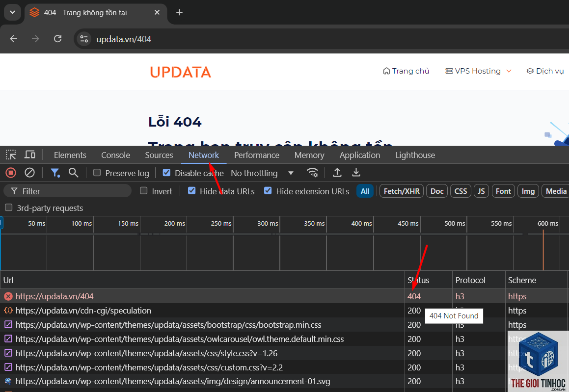Open a new browser tab
The height and width of the screenshot is (392, 569).
coord(179,12)
